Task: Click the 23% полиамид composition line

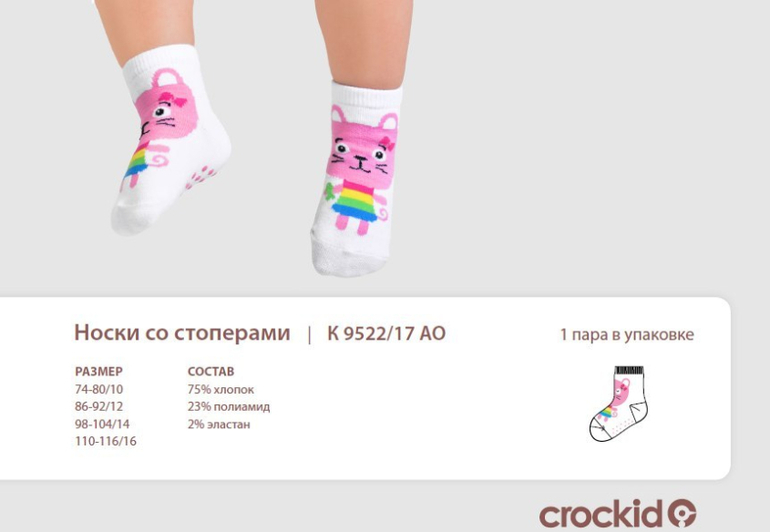Action: (x=228, y=407)
